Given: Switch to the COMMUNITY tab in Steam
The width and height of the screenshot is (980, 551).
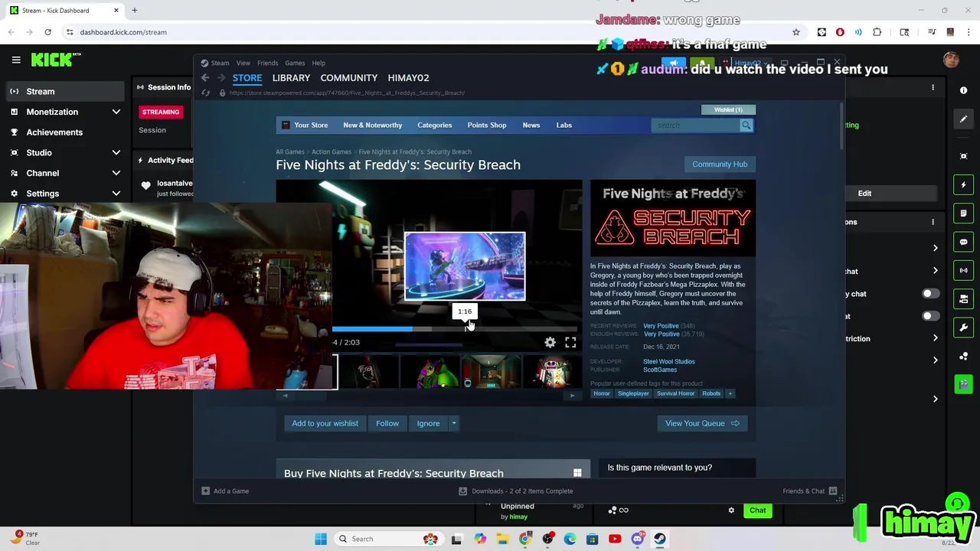Looking at the screenshot, I should click(348, 78).
